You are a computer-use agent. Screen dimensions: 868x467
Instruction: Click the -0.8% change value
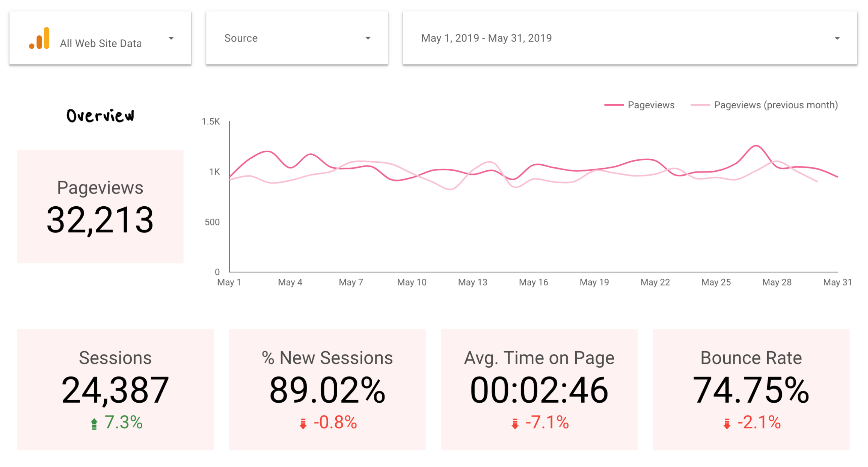(x=335, y=422)
